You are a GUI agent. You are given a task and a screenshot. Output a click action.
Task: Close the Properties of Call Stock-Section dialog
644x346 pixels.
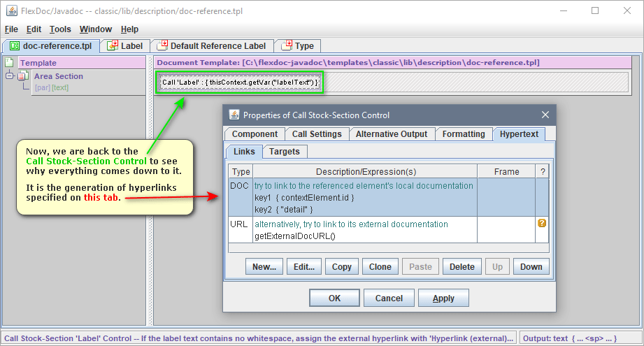pos(545,115)
